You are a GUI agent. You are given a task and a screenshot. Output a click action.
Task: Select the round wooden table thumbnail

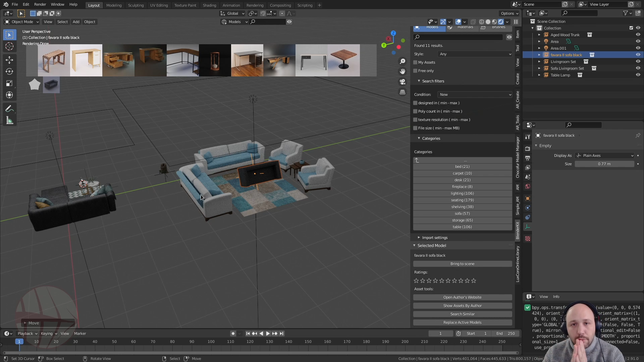click(x=343, y=60)
